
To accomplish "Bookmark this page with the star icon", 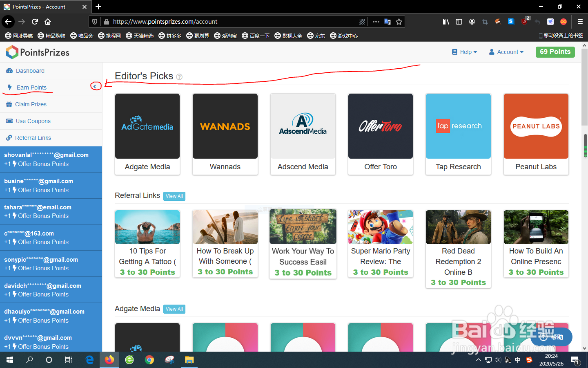I will 399,22.
